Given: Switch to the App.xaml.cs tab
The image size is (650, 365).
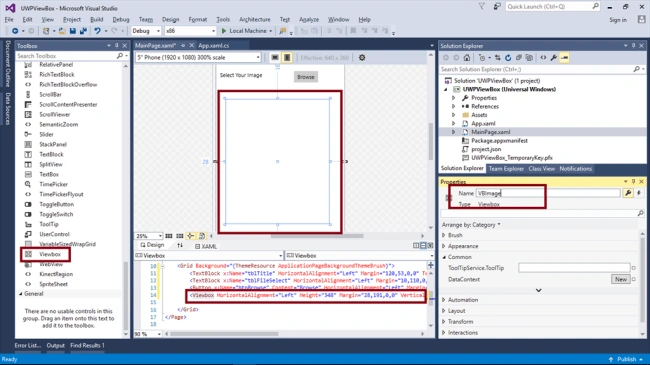Looking at the screenshot, I should pyautogui.click(x=213, y=46).
